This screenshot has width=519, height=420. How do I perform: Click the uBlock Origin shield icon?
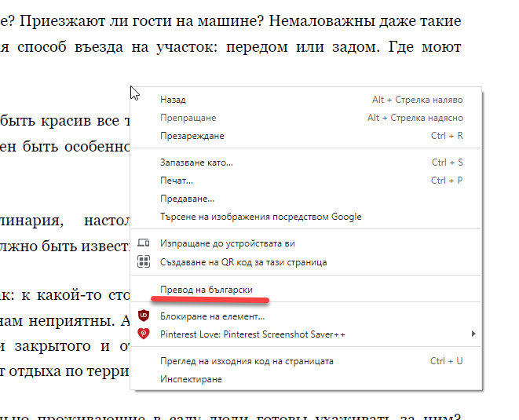pyautogui.click(x=144, y=316)
